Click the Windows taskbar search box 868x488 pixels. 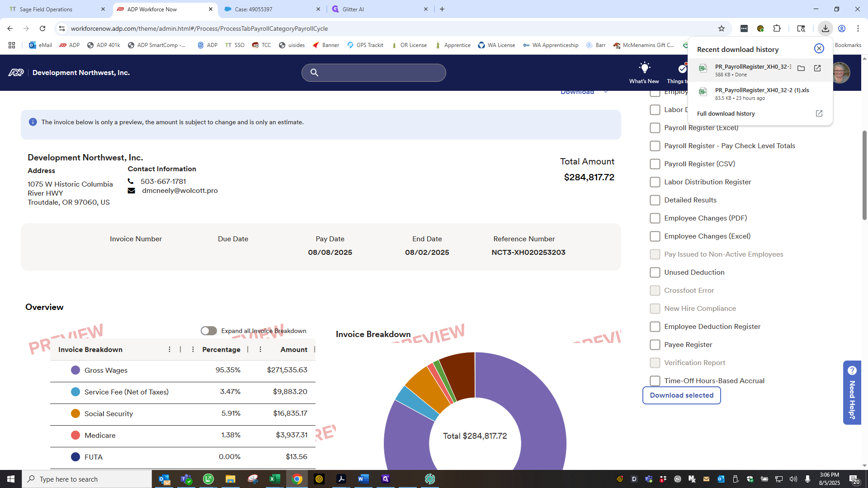click(x=87, y=479)
